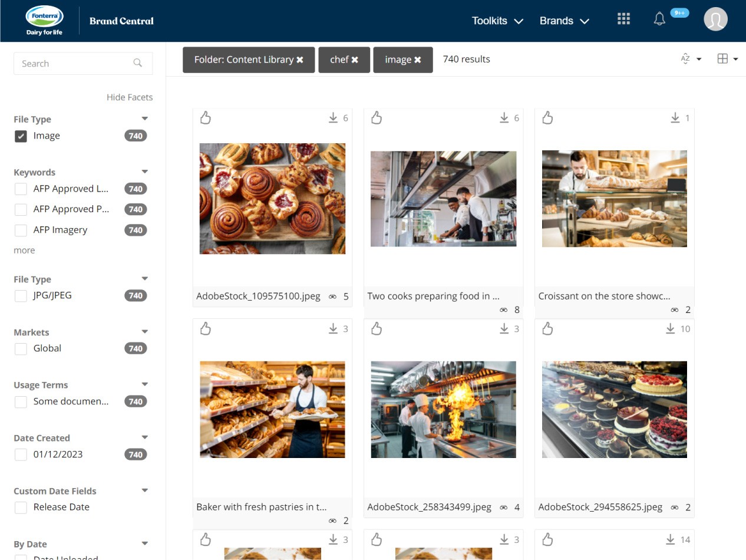The width and height of the screenshot is (746, 560).
Task: Collapse the Markets facet
Action: click(x=145, y=331)
